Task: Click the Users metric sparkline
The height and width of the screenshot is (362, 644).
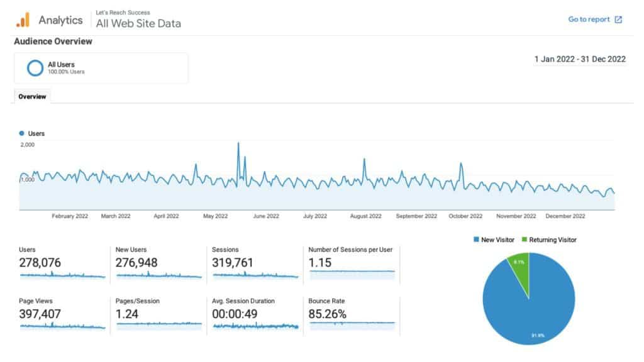Action: click(x=62, y=275)
